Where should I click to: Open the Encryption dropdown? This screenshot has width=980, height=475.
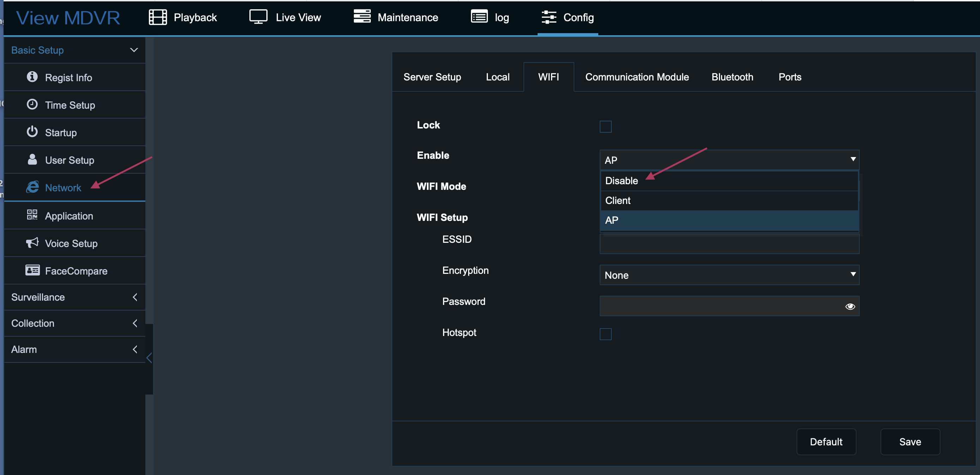[729, 275]
